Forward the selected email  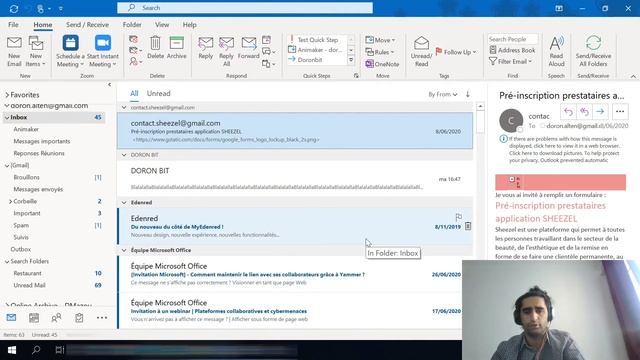click(248, 48)
